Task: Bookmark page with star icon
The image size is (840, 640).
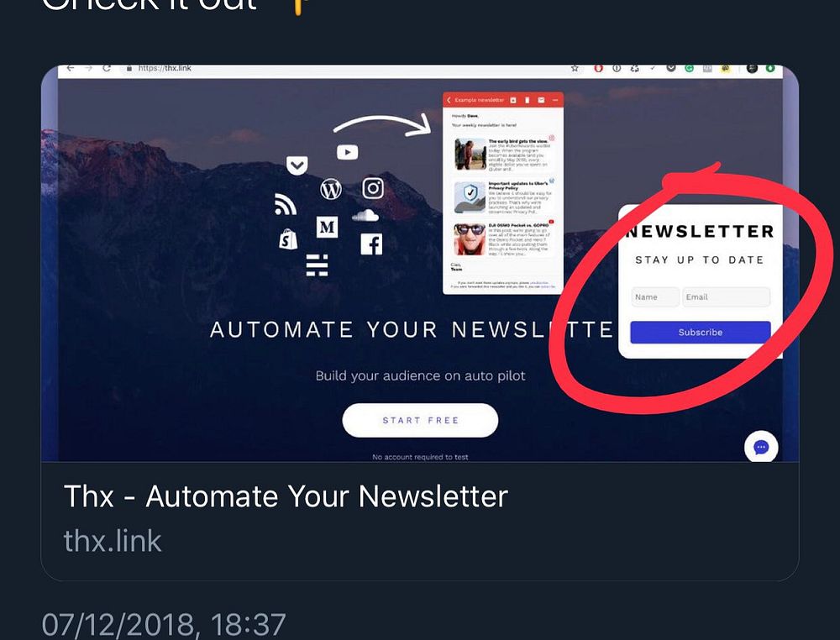Action: pyautogui.click(x=575, y=69)
